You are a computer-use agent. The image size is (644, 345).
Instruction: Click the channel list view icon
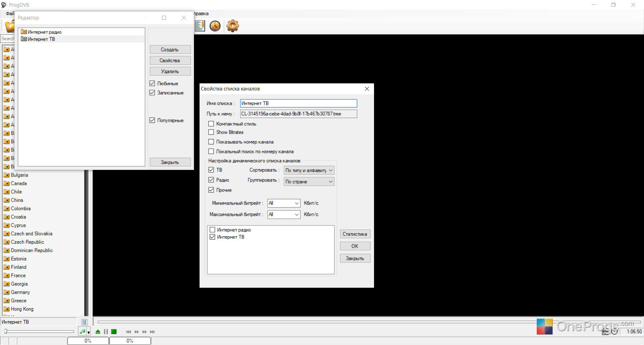84,322
